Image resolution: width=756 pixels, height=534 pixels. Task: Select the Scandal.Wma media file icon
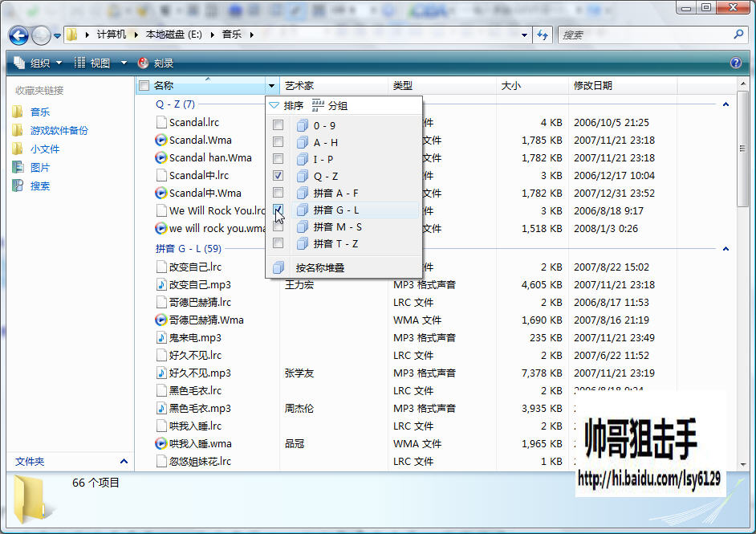click(x=161, y=140)
